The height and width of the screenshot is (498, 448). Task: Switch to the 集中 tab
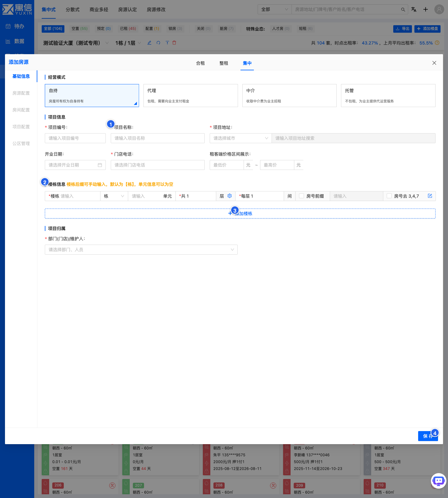point(247,63)
